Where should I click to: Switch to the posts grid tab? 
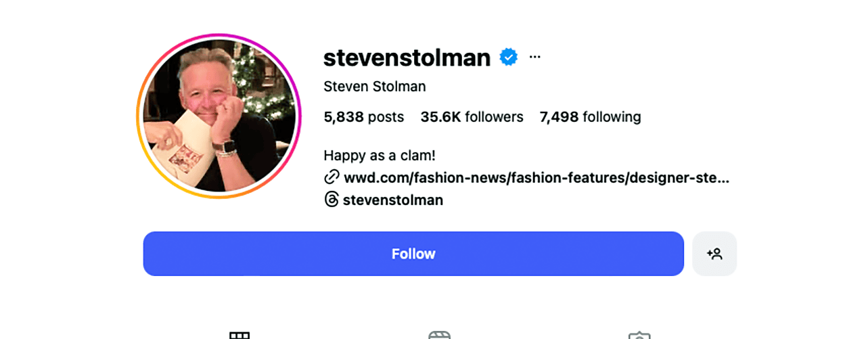tap(239, 335)
